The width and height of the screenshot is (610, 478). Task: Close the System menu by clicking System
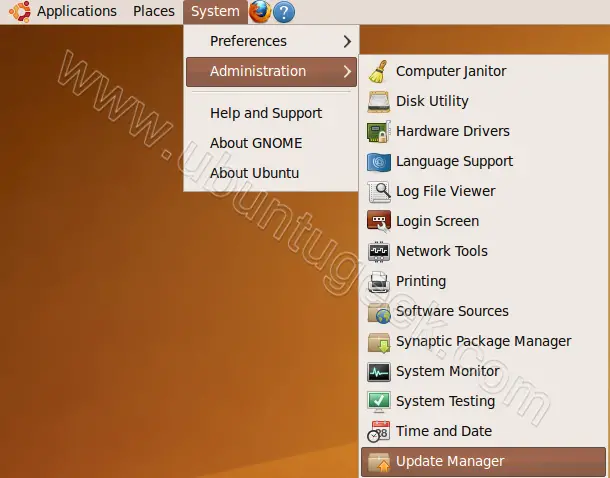tap(215, 12)
